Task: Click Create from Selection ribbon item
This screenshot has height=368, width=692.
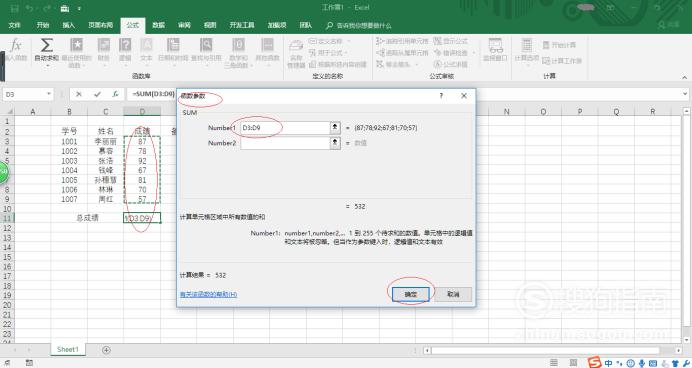Action: point(338,64)
